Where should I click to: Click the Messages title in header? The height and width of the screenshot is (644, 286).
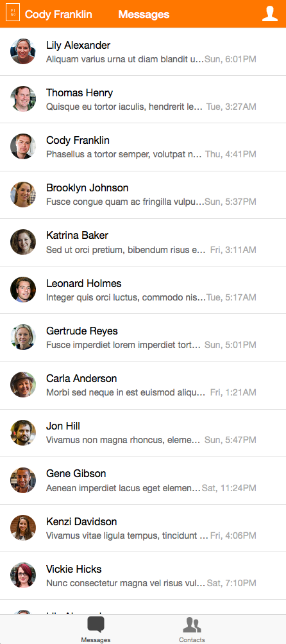[144, 14]
